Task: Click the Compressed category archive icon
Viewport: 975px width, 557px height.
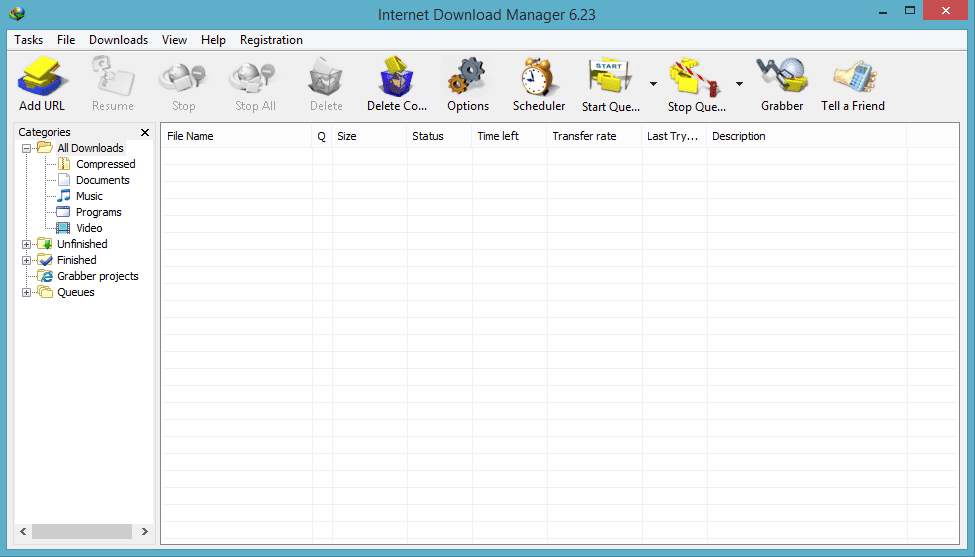Action: (x=64, y=164)
